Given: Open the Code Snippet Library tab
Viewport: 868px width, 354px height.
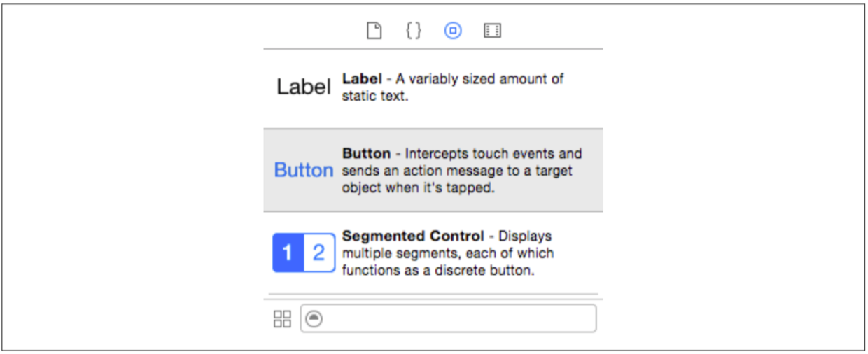Looking at the screenshot, I should 414,31.
